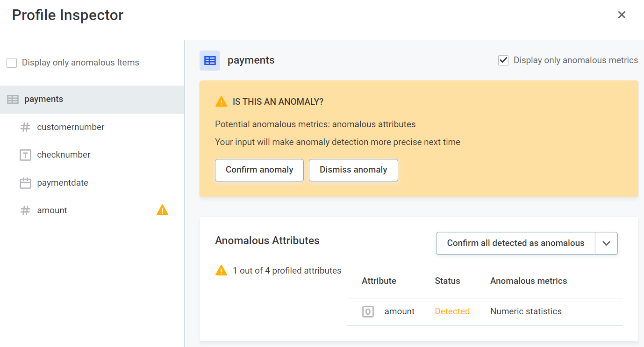Image resolution: width=644 pixels, height=347 pixels.
Task: Uncheck Display only anomalous metrics
Action: tap(503, 60)
